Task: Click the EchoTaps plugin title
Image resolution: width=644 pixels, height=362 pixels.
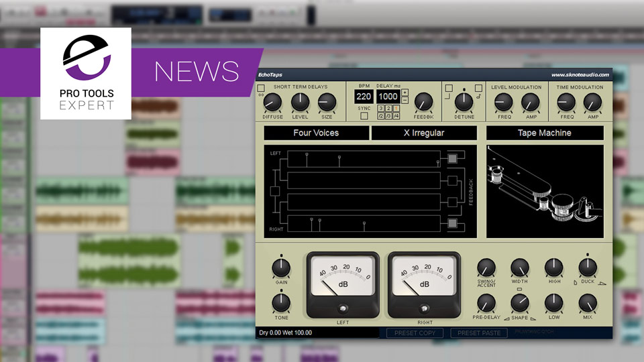Action: click(x=270, y=74)
